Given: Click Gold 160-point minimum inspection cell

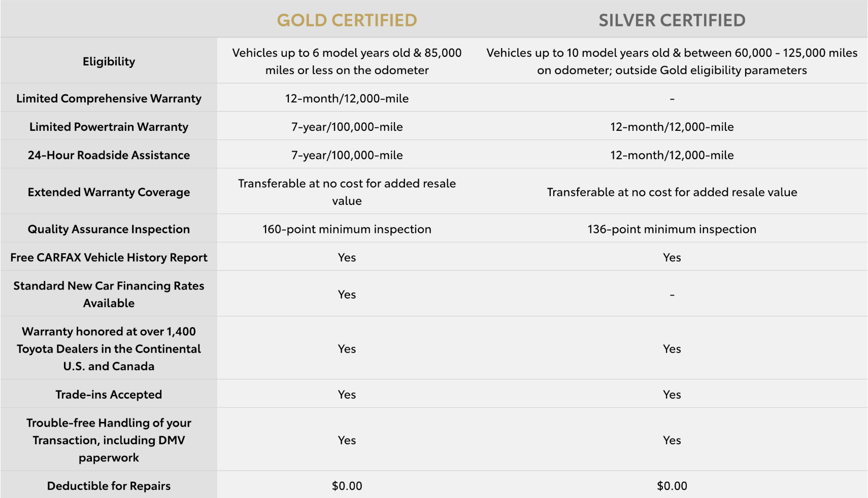Looking at the screenshot, I should tap(347, 229).
